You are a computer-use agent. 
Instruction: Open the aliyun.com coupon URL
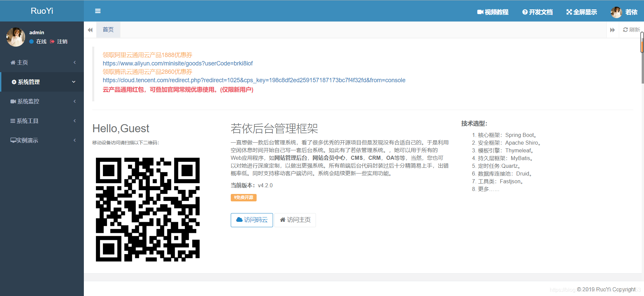(178, 63)
